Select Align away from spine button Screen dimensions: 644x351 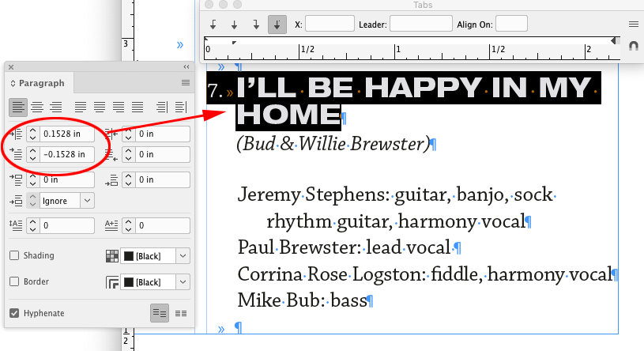click(181, 108)
